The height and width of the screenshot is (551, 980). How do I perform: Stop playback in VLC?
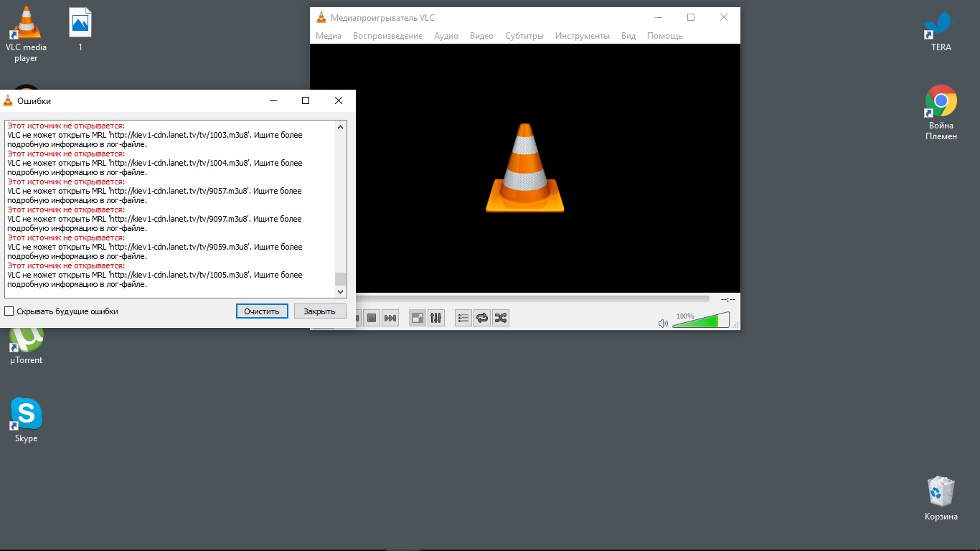coord(372,318)
